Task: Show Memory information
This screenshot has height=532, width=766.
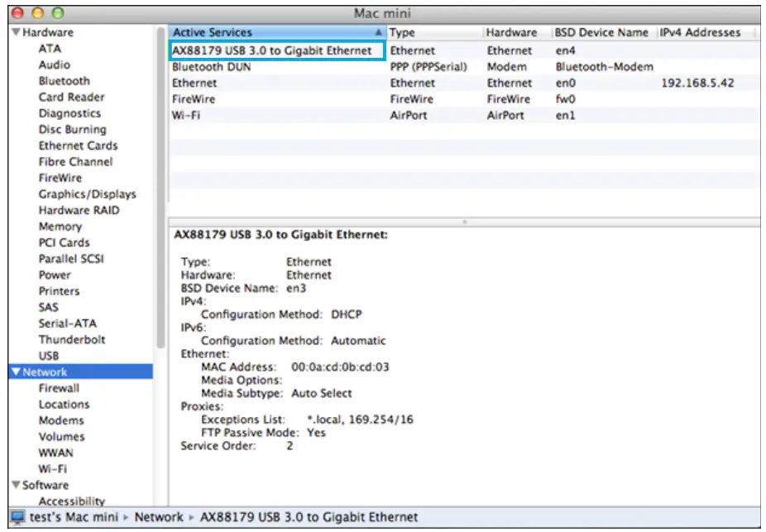Action: click(x=60, y=226)
